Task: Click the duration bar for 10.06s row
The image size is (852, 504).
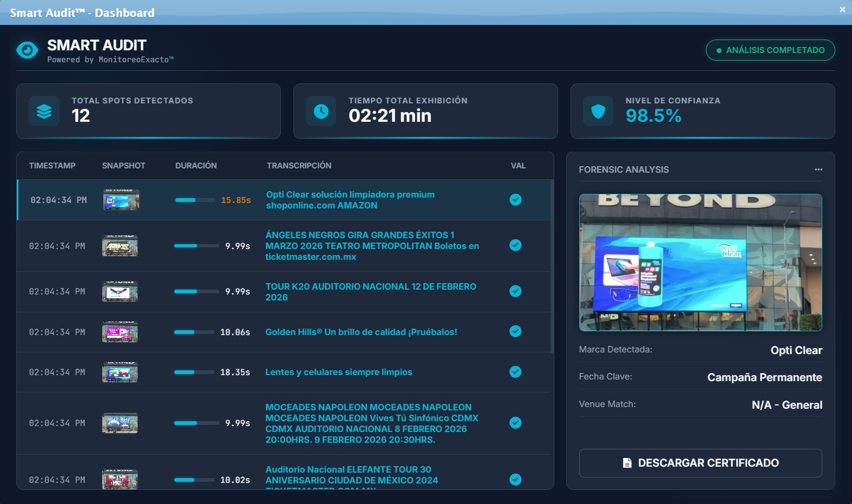Action: pyautogui.click(x=194, y=332)
